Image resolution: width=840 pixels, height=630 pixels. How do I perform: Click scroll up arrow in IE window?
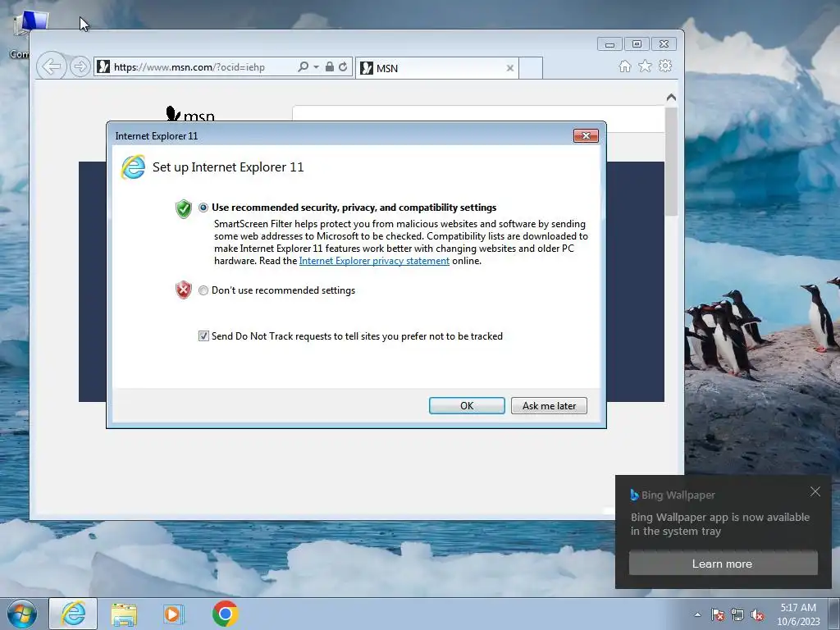click(x=671, y=98)
